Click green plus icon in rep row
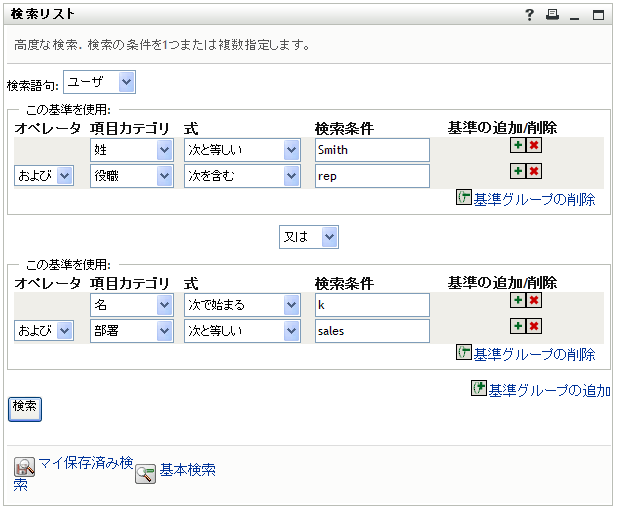The width and height of the screenshot is (617, 508). tap(517, 171)
